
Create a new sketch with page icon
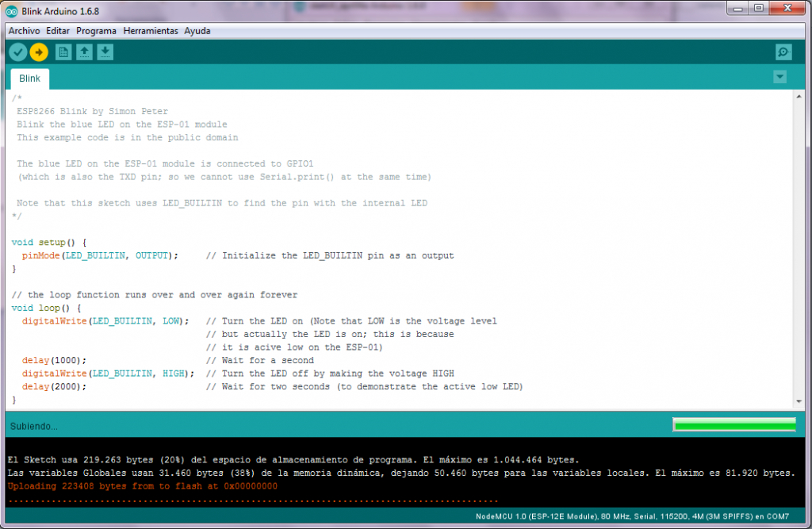point(63,52)
